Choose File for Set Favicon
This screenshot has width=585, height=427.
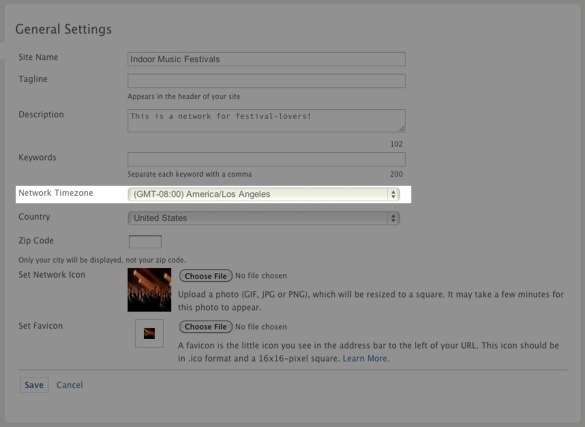[x=206, y=327]
